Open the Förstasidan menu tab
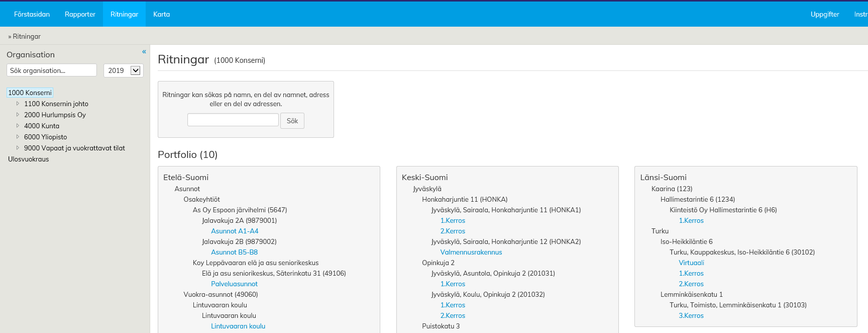868x333 pixels. click(x=32, y=14)
